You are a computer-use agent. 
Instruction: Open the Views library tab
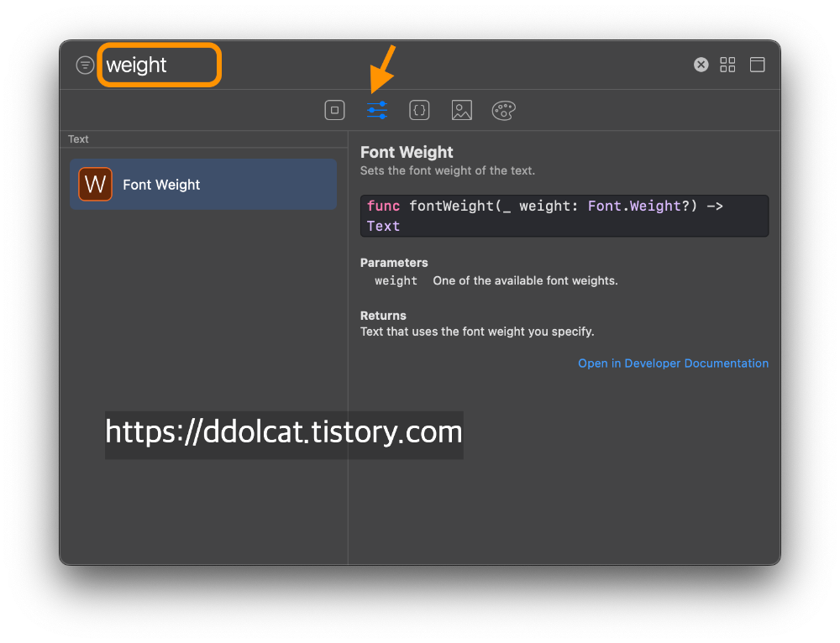click(x=334, y=110)
